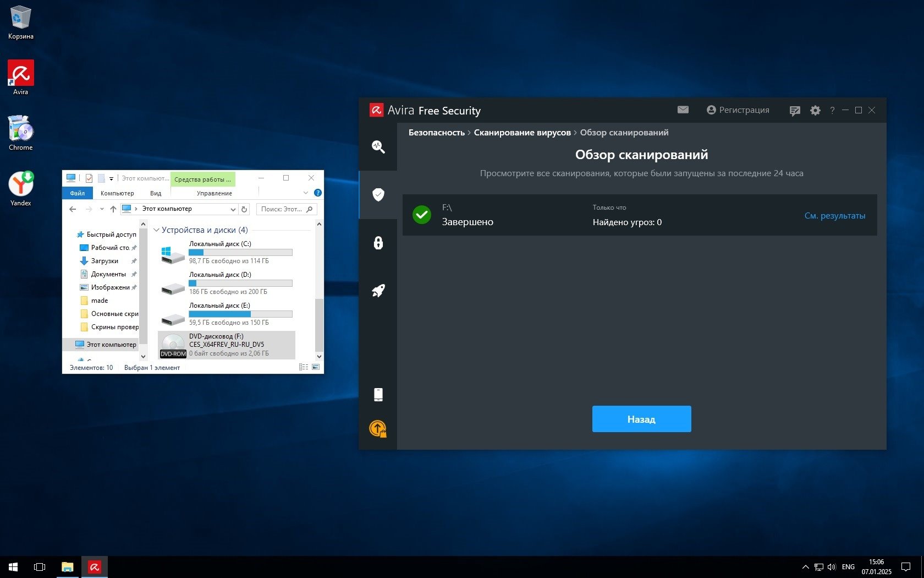Go to Сканирование вирусов breadcrumb
Image resolution: width=924 pixels, height=578 pixels.
pos(522,133)
